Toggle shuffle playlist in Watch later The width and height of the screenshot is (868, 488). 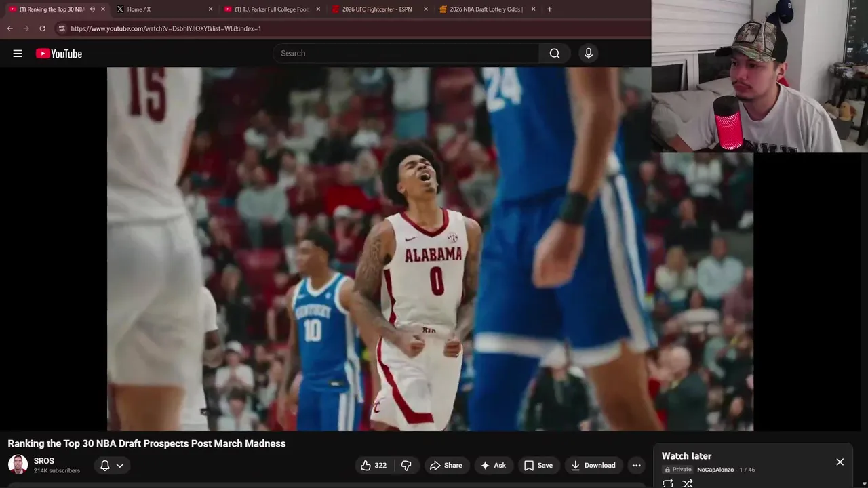tap(688, 483)
